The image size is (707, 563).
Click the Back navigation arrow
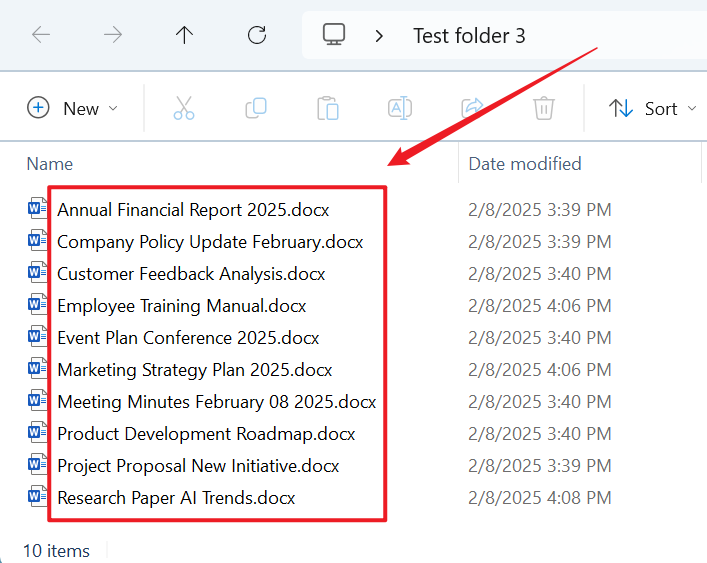click(x=41, y=35)
